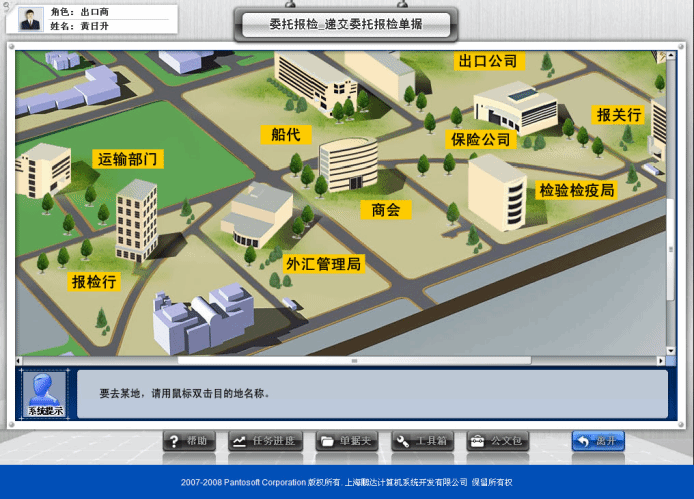Click the 离开 leave button

(x=598, y=441)
